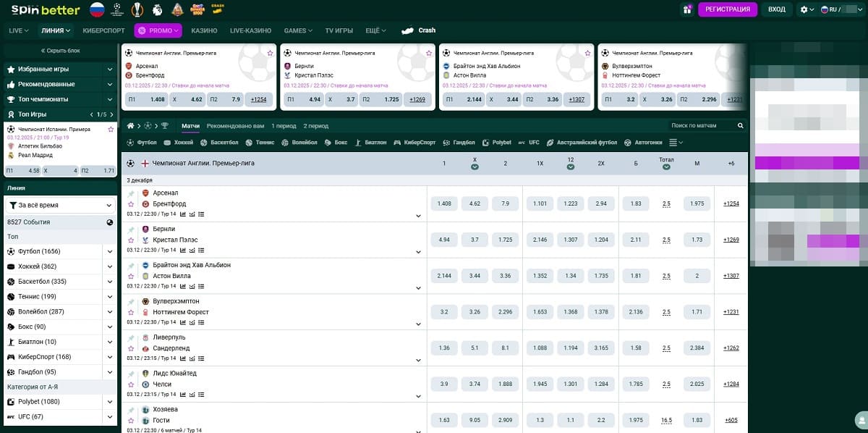The image size is (868, 433).
Task: Go to the home breadcrumb icon
Action: click(130, 125)
